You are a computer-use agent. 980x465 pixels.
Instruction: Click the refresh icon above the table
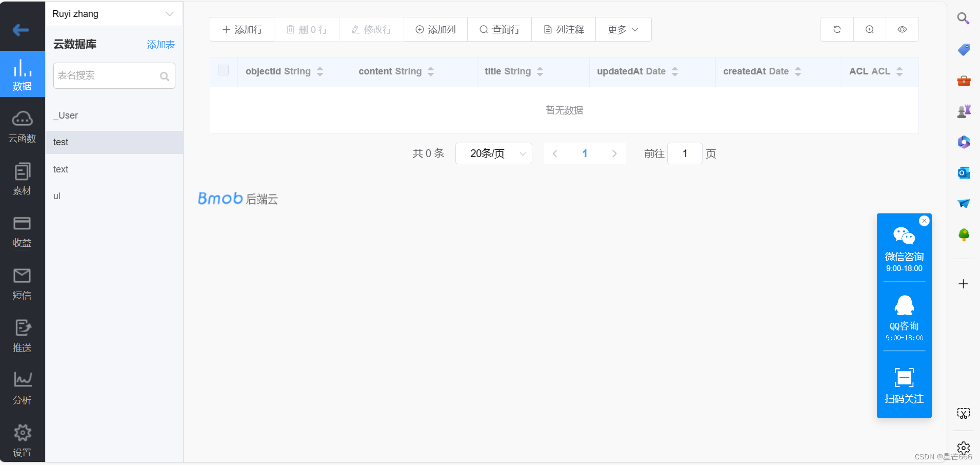(836, 29)
